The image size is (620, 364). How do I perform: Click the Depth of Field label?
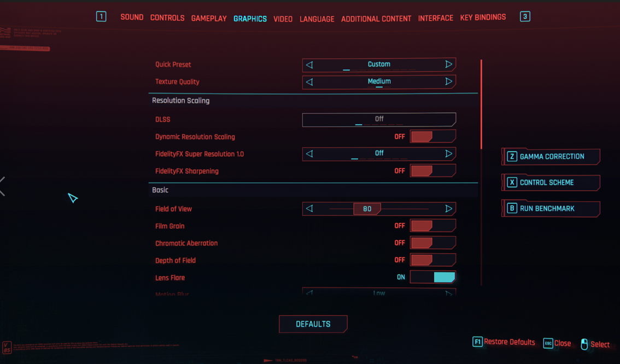[175, 261]
